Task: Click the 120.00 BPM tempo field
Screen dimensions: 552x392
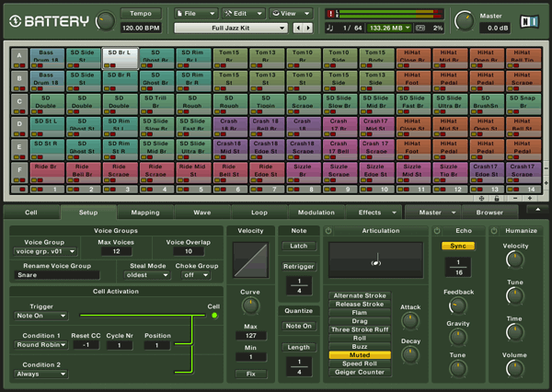Action: pyautogui.click(x=141, y=28)
